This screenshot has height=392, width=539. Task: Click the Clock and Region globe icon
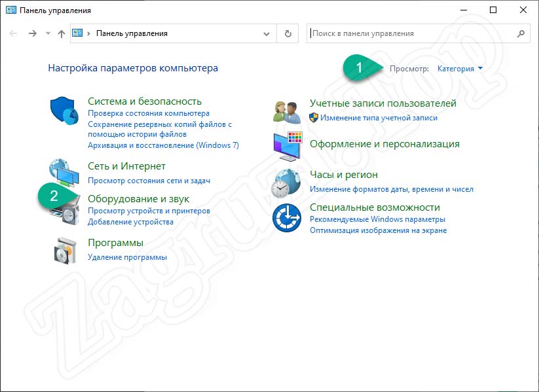pyautogui.click(x=286, y=183)
